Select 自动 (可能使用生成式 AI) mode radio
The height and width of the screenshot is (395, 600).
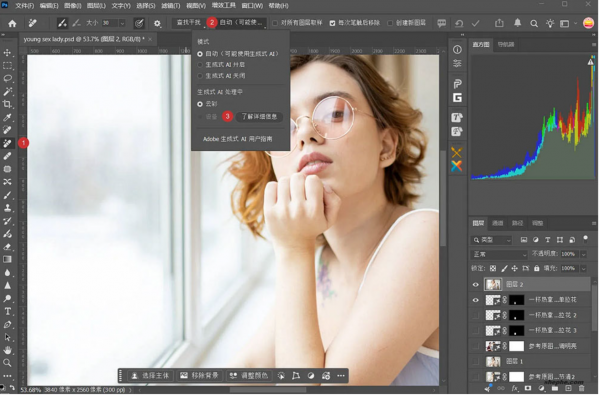coord(200,54)
